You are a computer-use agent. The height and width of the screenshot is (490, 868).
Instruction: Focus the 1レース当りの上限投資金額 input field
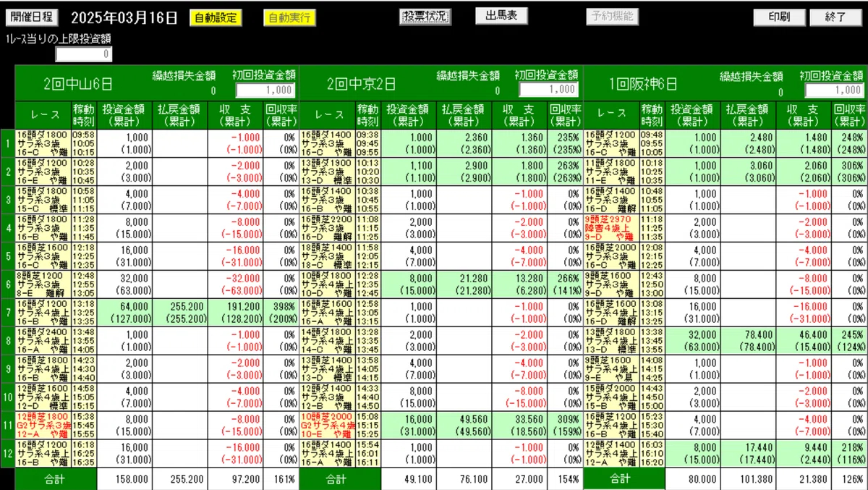pyautogui.click(x=84, y=54)
